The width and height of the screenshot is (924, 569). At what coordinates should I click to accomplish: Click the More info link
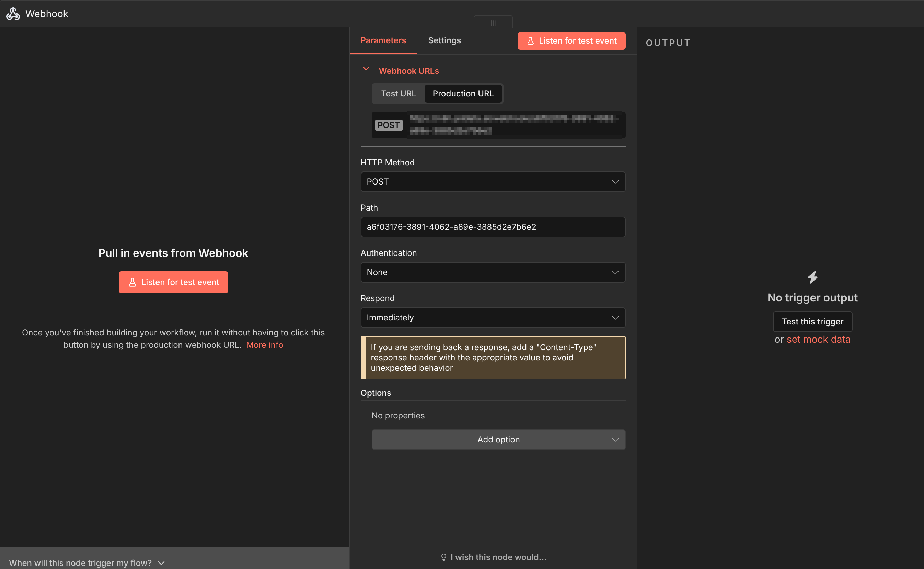[264, 345]
